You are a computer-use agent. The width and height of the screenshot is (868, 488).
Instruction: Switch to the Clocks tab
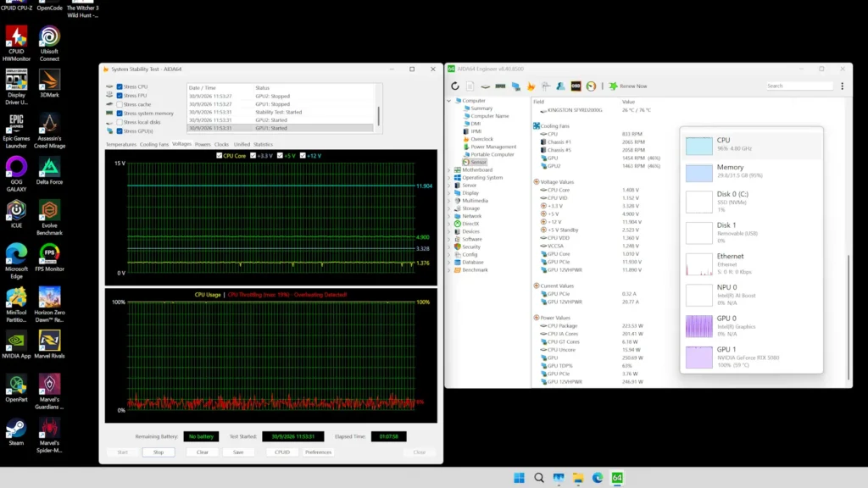coord(221,144)
